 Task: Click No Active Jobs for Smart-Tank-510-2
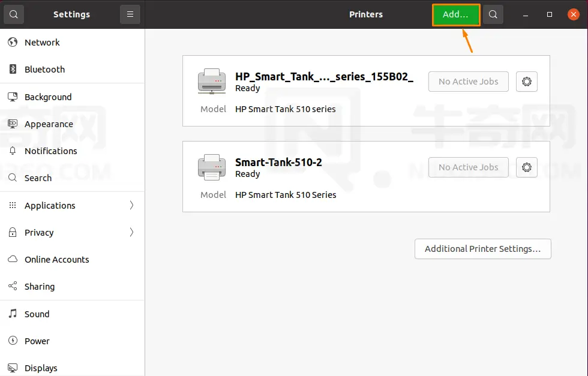coord(469,167)
